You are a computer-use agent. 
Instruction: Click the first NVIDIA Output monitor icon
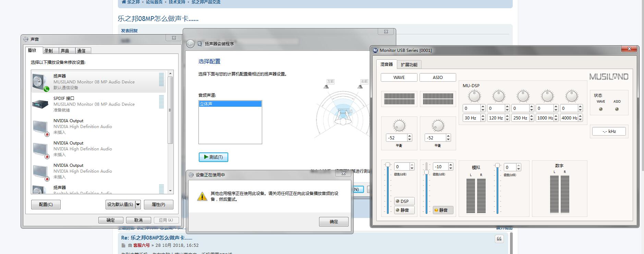(40, 127)
